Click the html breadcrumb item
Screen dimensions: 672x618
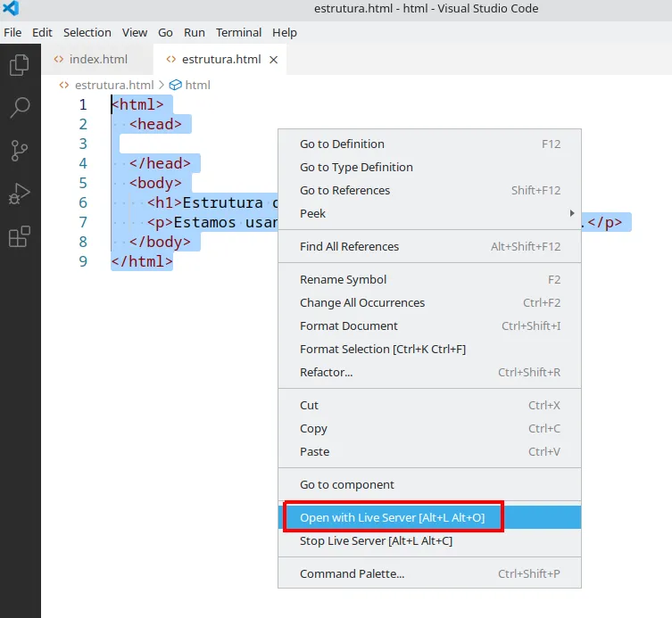click(197, 86)
